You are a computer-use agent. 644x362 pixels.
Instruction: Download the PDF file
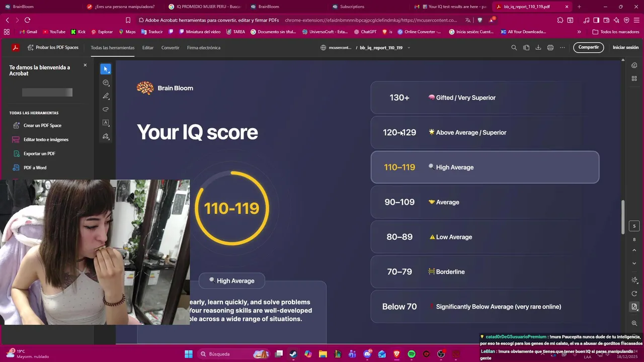(x=538, y=48)
